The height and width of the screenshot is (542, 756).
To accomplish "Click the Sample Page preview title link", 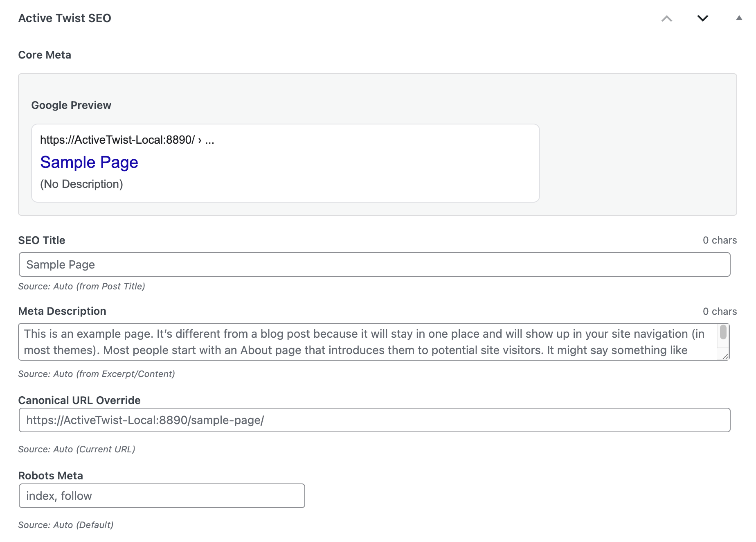I will (89, 163).
